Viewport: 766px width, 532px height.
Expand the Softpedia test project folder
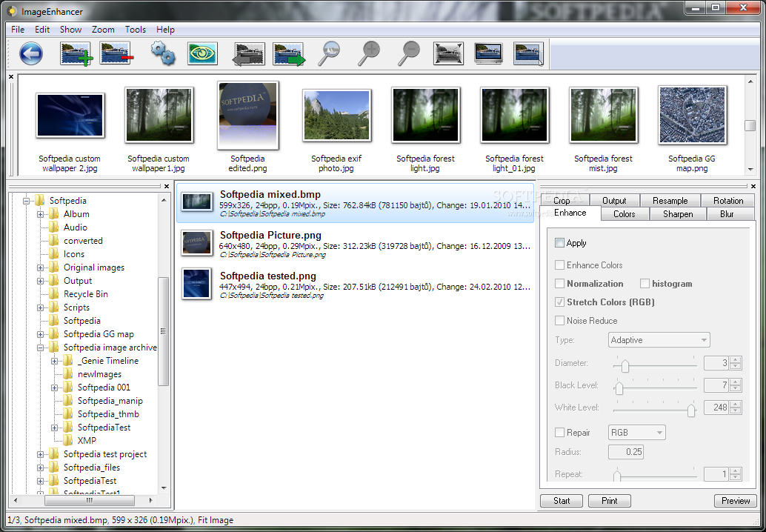pos(40,454)
